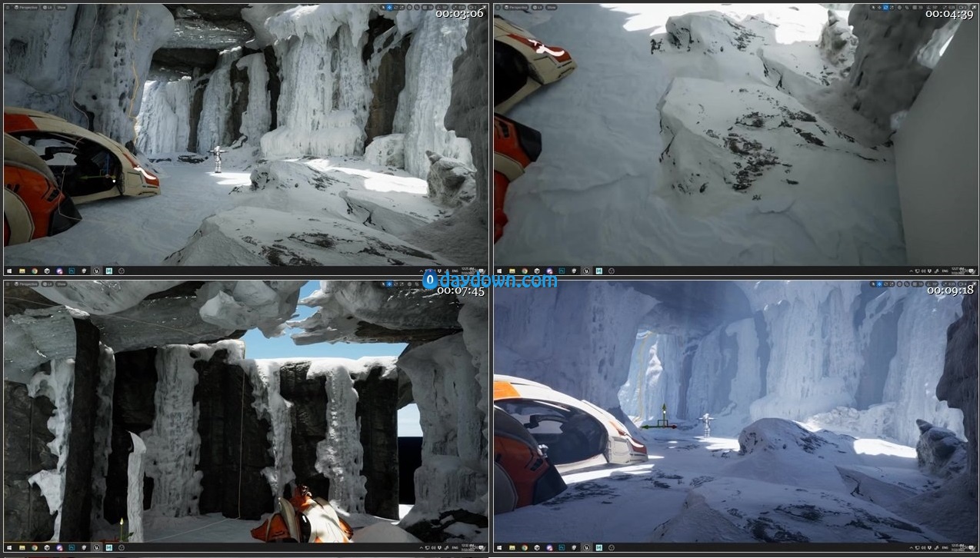Launch Photoshop from the 00:03:06 frame taskbar
Screen dimensions: 980x558
(72, 271)
